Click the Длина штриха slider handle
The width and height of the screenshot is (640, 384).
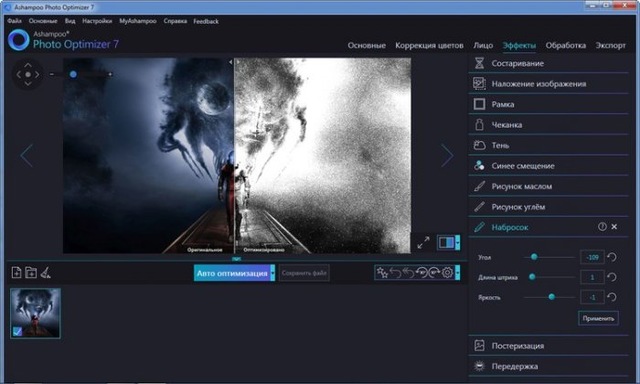coord(532,277)
